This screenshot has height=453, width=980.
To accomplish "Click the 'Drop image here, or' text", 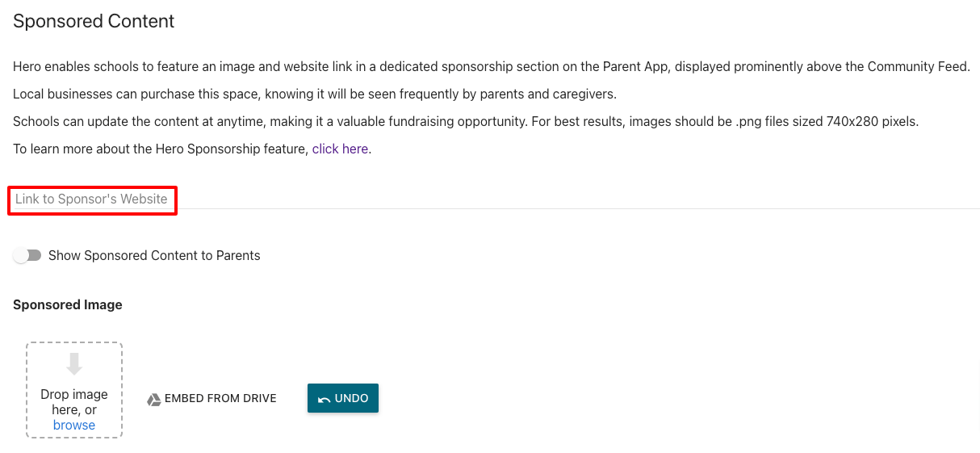I will point(74,402).
